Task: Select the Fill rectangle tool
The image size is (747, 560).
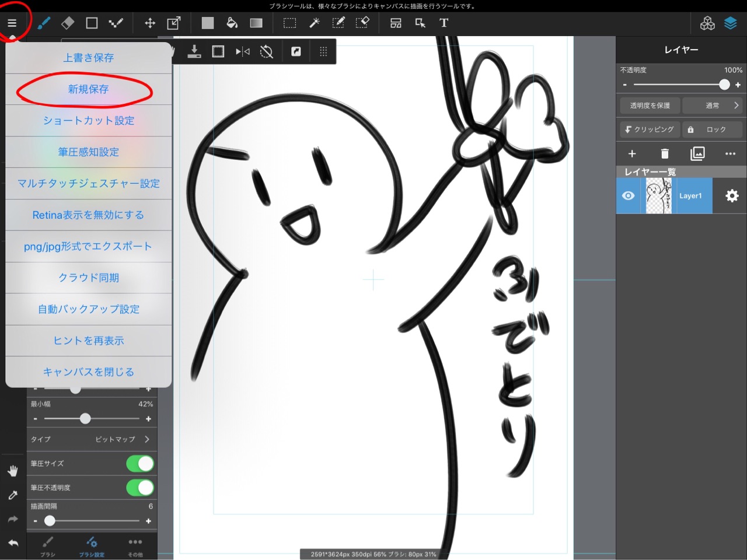Action: point(208,23)
